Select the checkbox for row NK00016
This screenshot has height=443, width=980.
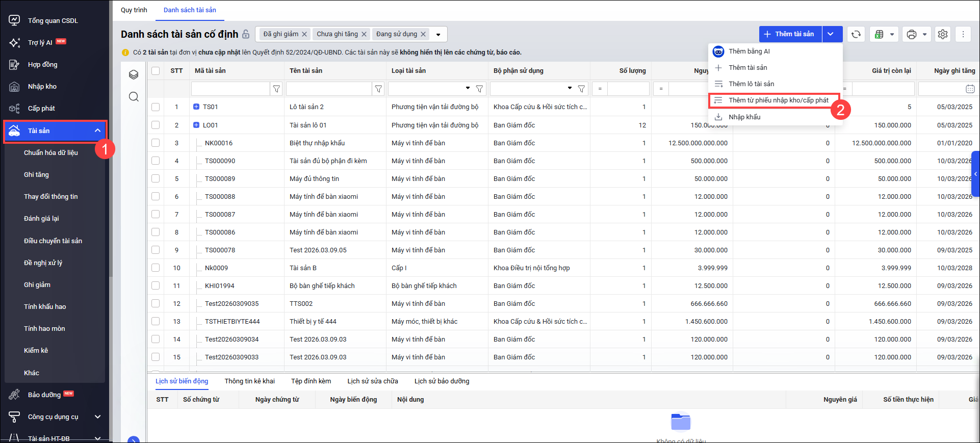[156, 143]
